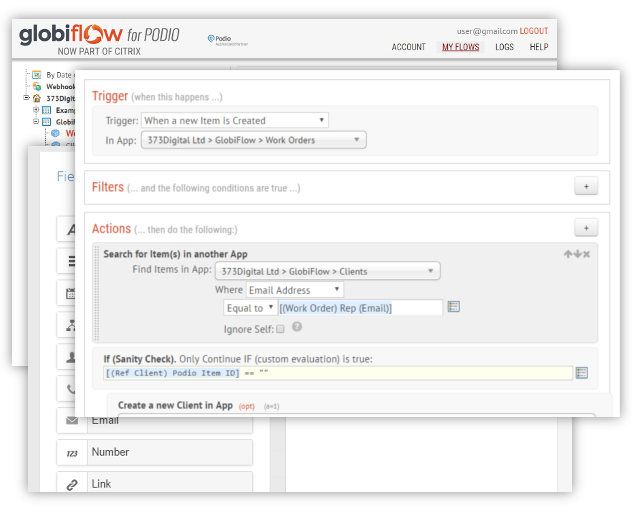Click the Ignore Self help question mark

point(297,326)
